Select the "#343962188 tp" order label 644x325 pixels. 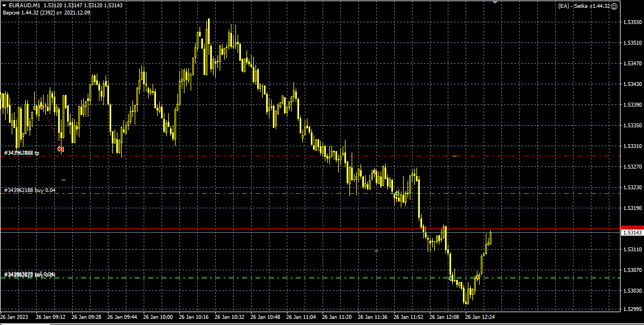[22, 153]
